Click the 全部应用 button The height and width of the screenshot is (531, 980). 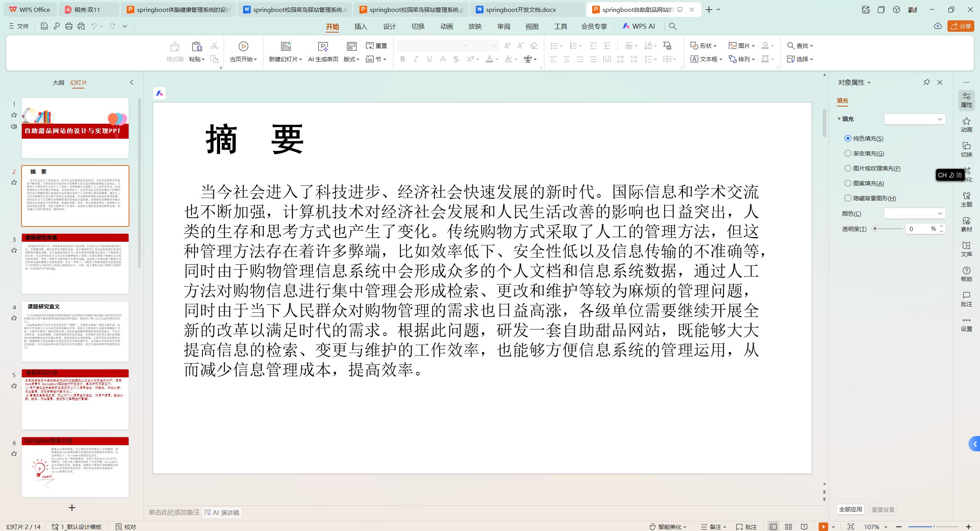[850, 510]
